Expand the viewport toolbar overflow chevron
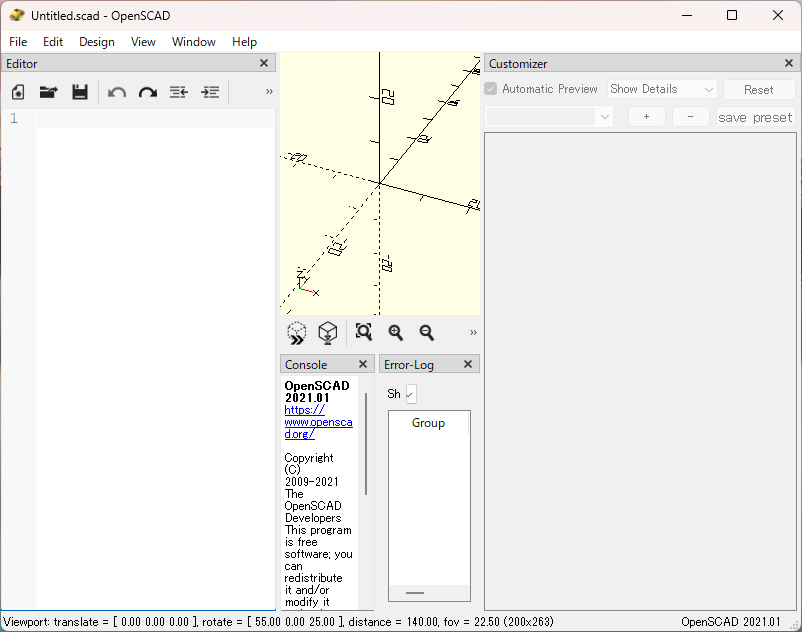The width and height of the screenshot is (802, 632). (473, 333)
